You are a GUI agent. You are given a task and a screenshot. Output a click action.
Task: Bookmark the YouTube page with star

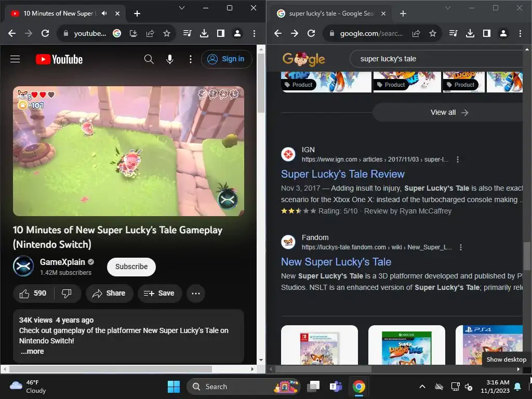[x=167, y=33]
